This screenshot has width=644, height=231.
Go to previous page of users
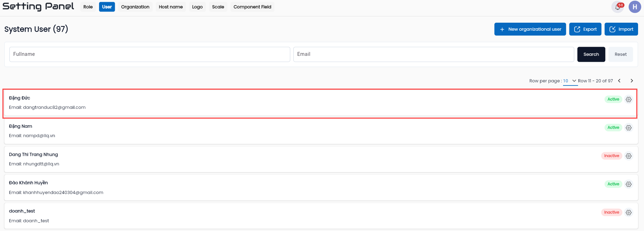pos(619,81)
